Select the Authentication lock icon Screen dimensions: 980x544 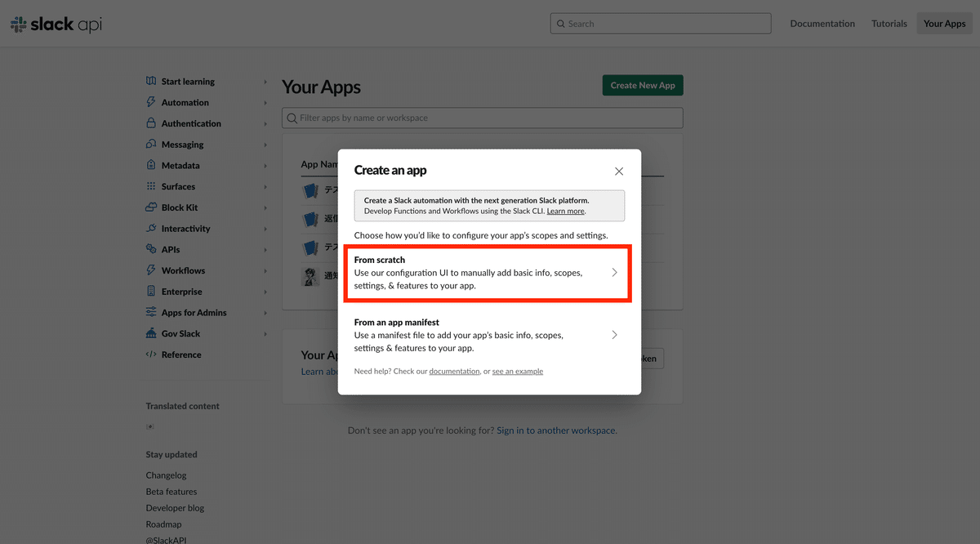pos(151,123)
